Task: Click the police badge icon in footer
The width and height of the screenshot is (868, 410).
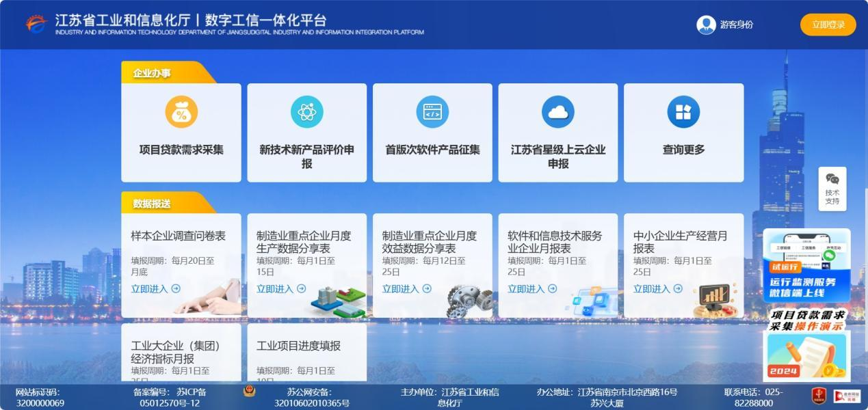Action: (x=250, y=392)
